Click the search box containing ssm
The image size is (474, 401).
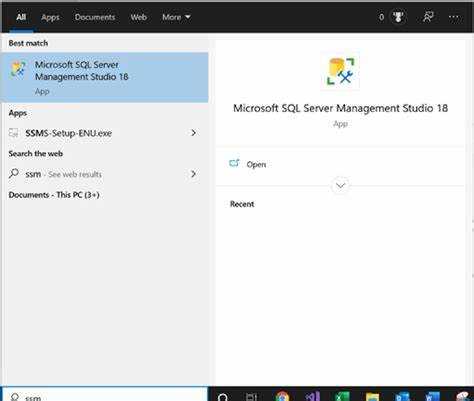tap(105, 394)
